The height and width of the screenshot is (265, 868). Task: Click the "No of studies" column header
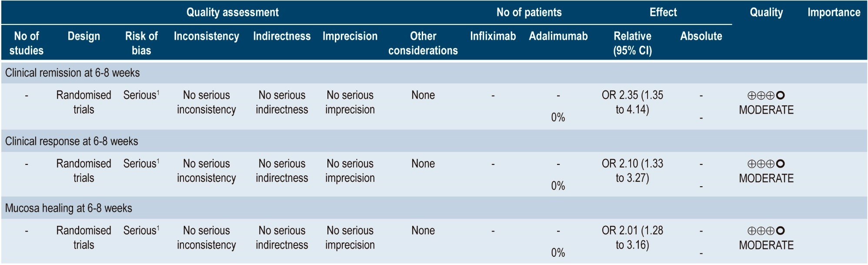[27, 43]
